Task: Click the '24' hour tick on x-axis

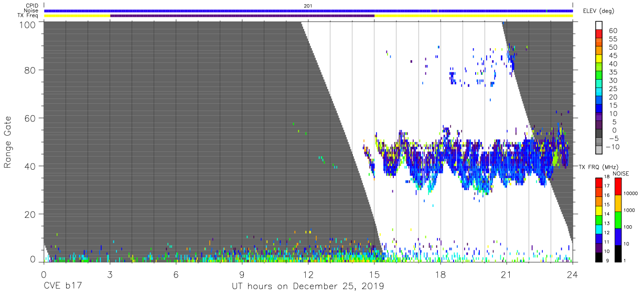Action: (573, 274)
